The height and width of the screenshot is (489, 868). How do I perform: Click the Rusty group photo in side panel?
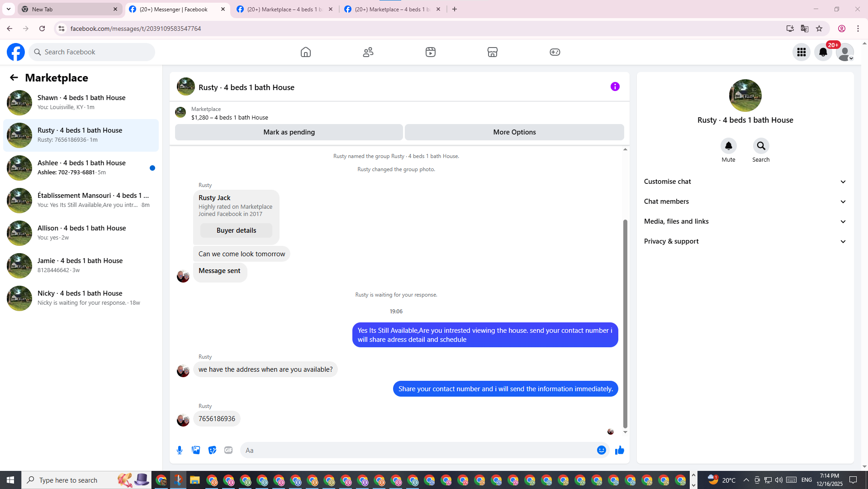point(745,96)
